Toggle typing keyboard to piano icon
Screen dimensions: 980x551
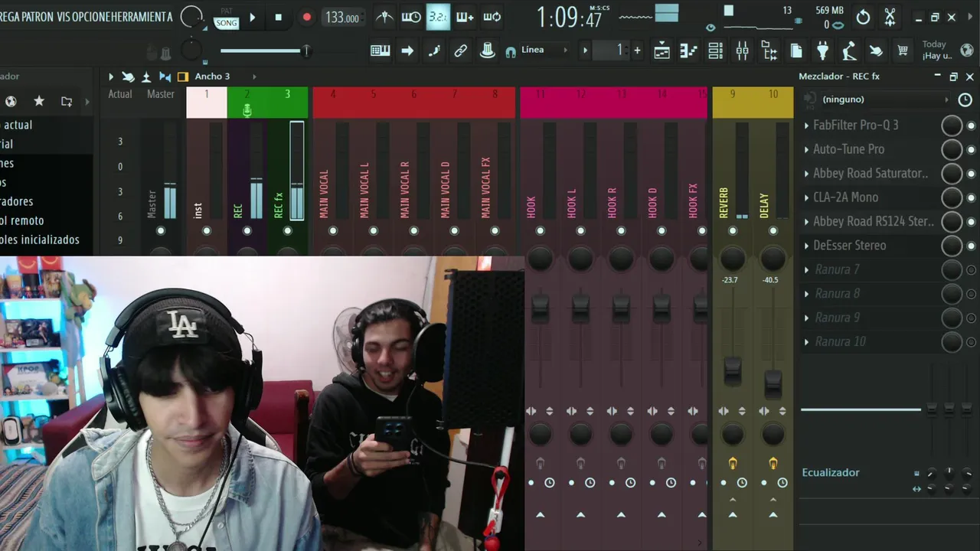(380, 51)
